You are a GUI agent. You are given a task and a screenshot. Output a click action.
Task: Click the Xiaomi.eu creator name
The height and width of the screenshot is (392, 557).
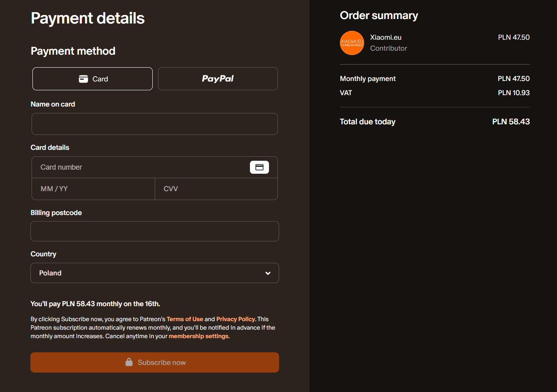coord(386,37)
